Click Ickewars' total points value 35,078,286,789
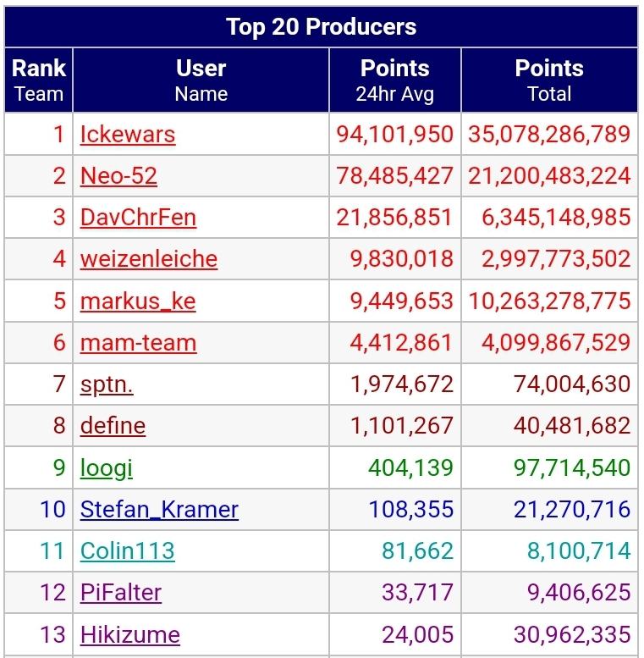This screenshot has width=644, height=658. [x=549, y=135]
